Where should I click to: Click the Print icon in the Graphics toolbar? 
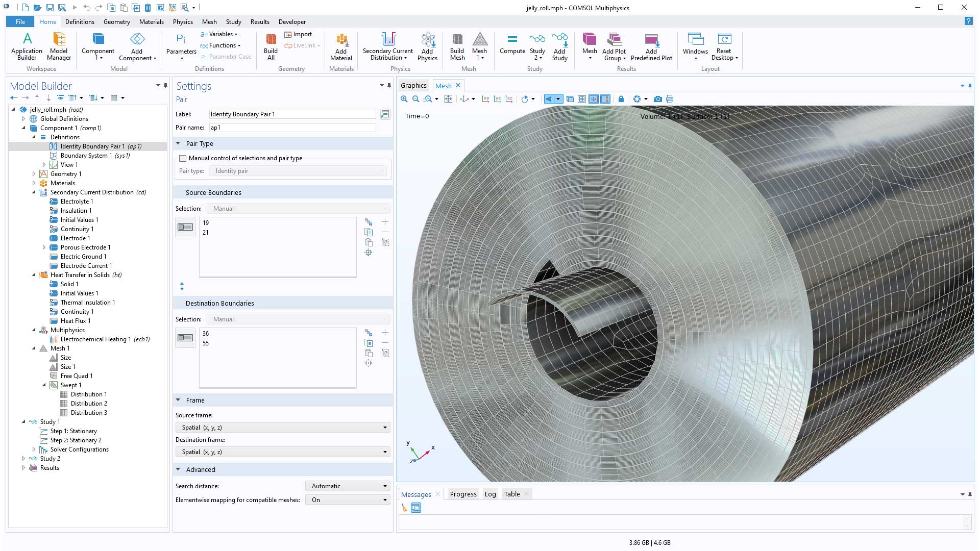669,99
